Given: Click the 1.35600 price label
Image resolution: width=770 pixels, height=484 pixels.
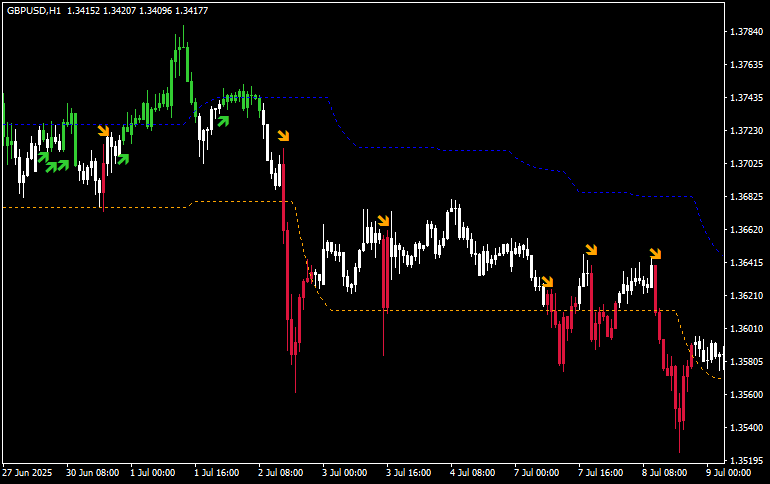Looking at the screenshot, I should [746, 395].
